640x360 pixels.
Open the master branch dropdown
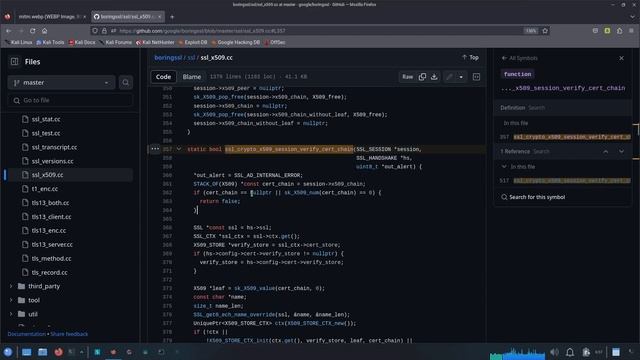point(62,82)
